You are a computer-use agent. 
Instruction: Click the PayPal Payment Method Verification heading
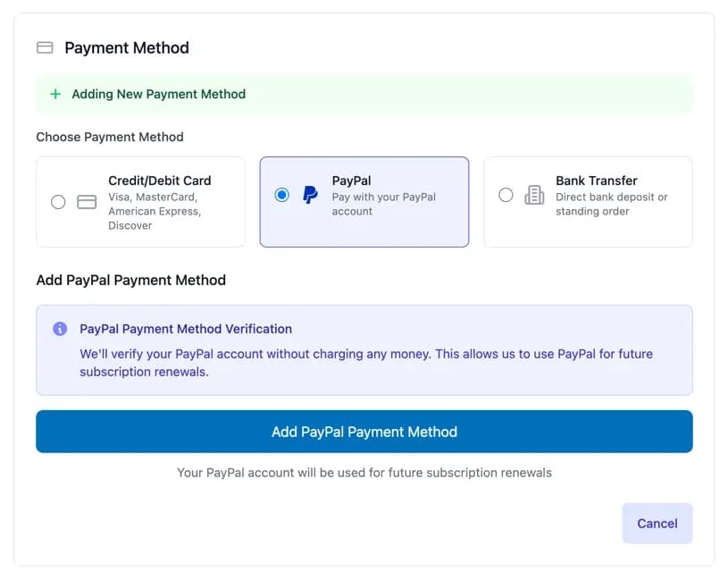point(186,329)
